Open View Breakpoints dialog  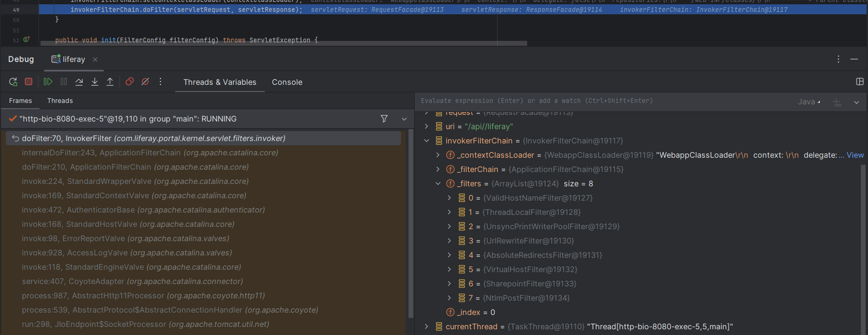tap(130, 82)
